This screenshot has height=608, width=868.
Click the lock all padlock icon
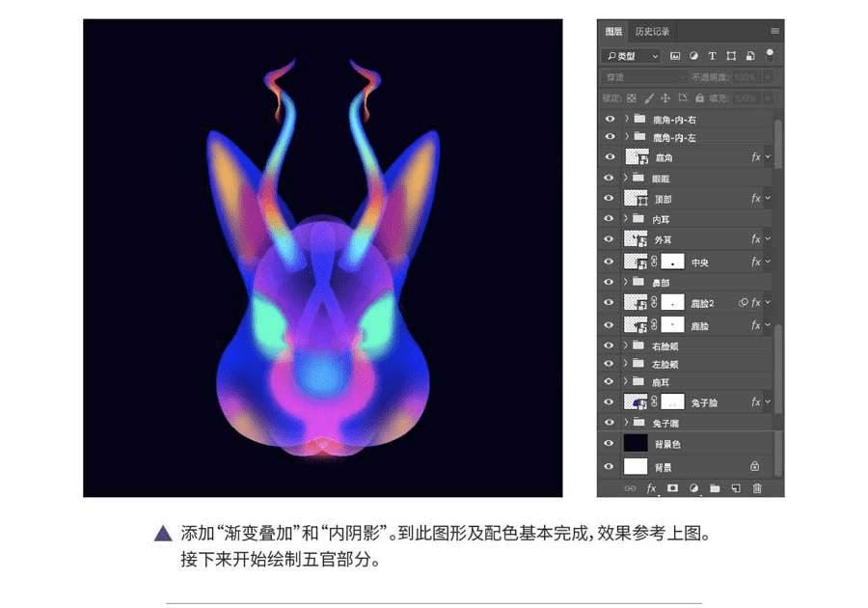(700, 98)
